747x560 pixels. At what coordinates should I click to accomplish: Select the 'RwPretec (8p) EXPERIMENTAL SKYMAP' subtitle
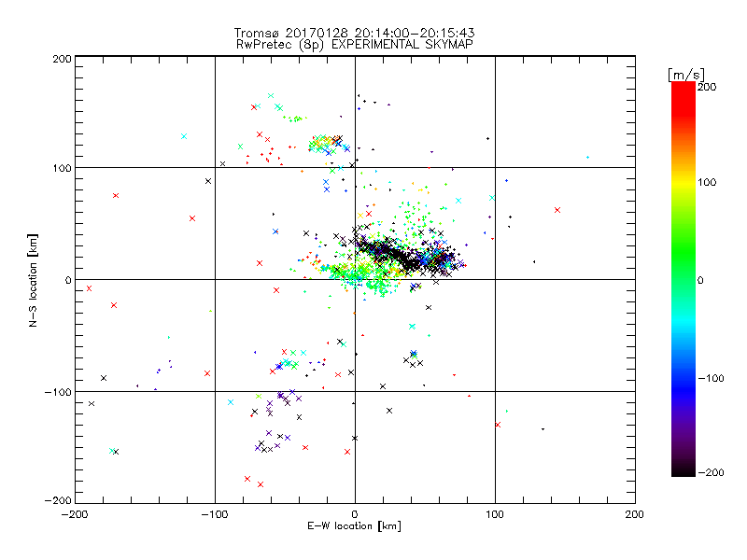[355, 44]
